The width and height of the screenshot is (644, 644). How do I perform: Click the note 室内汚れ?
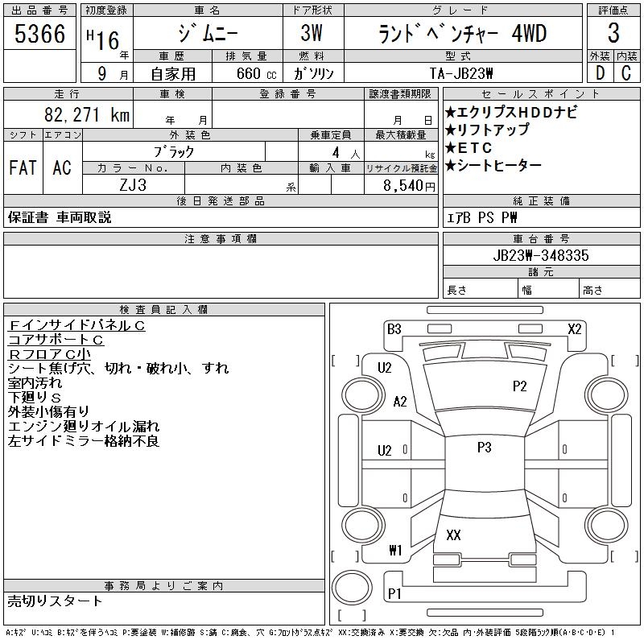click(x=35, y=383)
